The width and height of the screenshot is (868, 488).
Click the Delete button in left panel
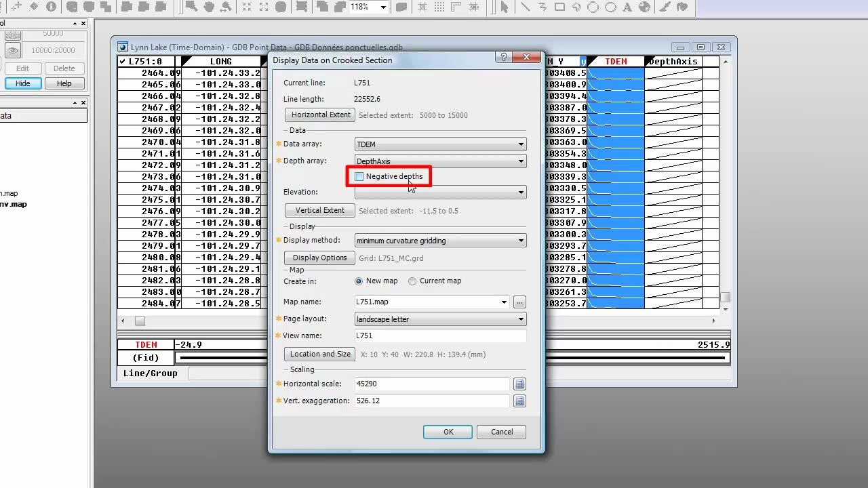pos(64,68)
